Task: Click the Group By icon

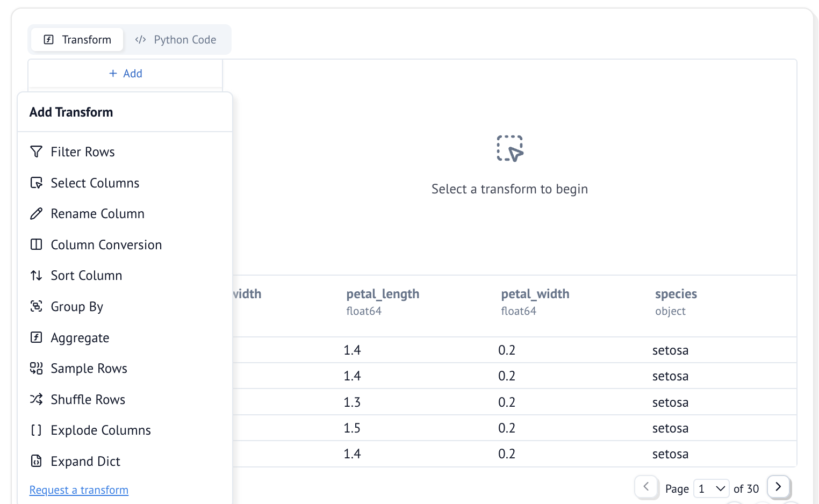Action: (36, 307)
